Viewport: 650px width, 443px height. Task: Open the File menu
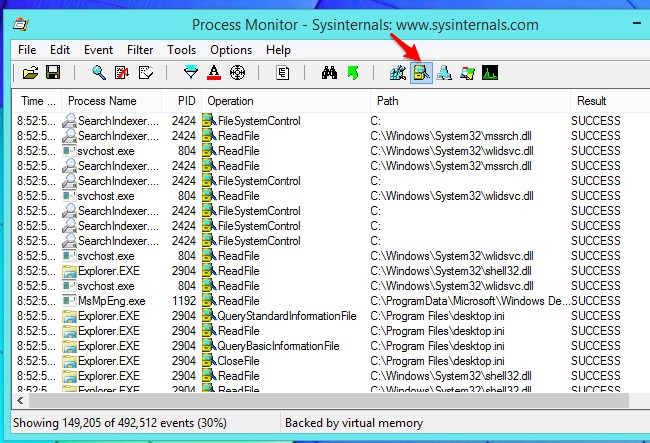(27, 50)
